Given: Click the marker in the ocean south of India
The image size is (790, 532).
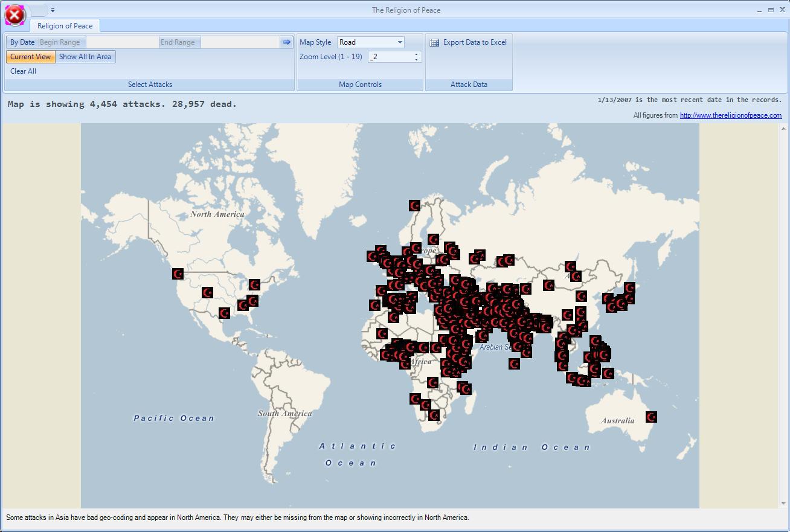Looking at the screenshot, I should [x=514, y=364].
